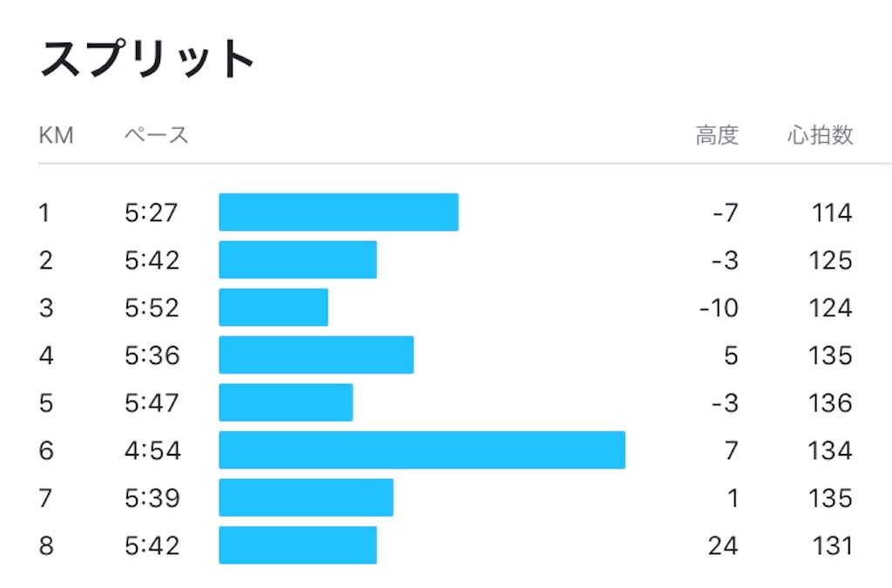
Task: Select elevation value -10
Action: 719,308
